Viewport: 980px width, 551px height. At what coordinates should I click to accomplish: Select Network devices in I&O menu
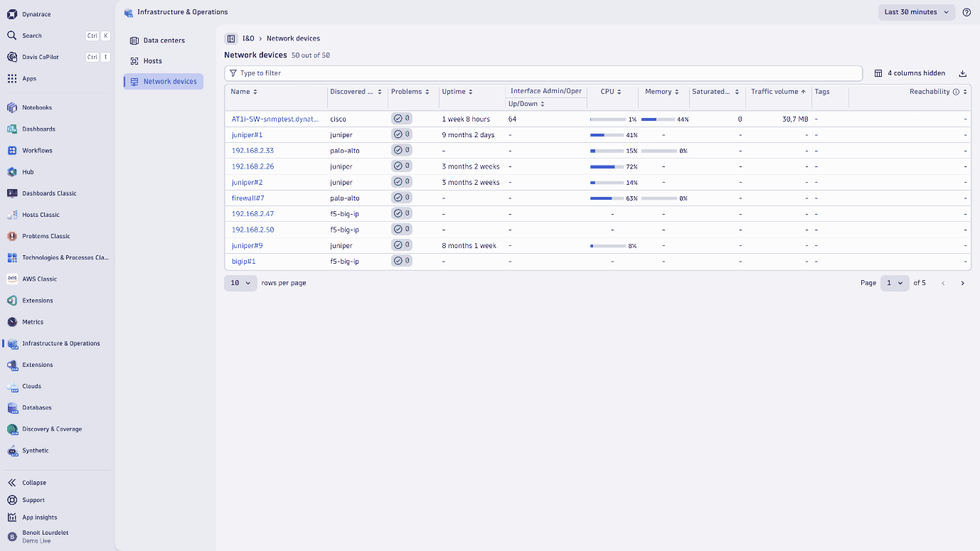tap(164, 82)
